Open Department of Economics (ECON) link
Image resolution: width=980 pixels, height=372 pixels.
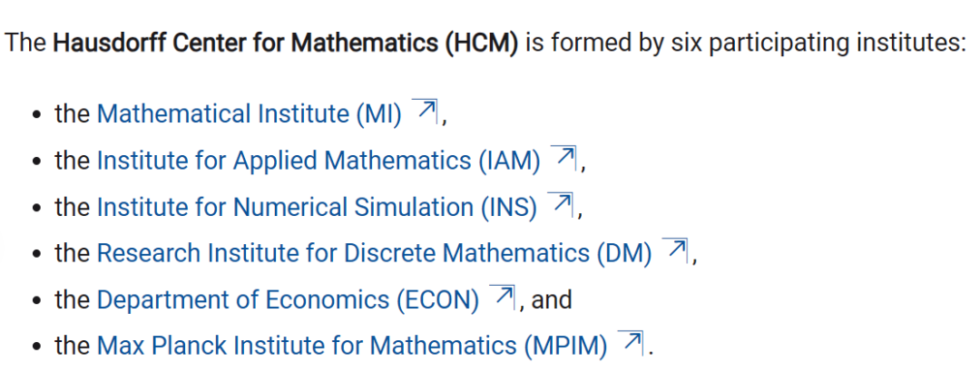(288, 299)
